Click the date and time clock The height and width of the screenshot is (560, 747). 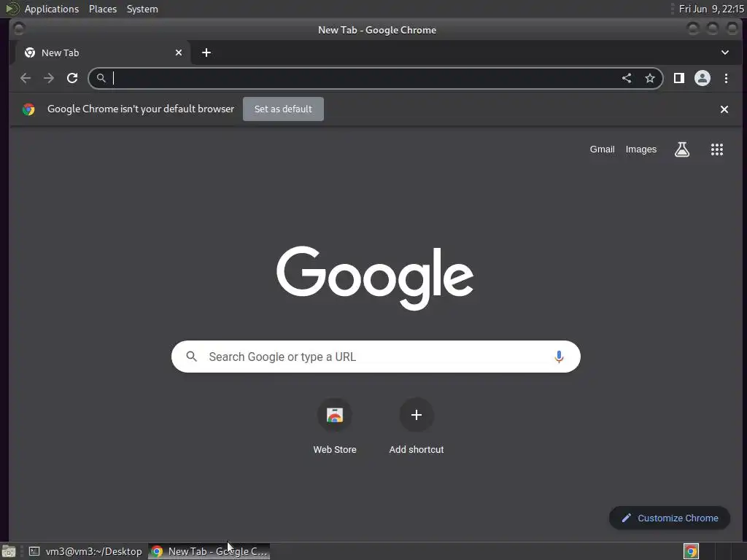(x=711, y=9)
